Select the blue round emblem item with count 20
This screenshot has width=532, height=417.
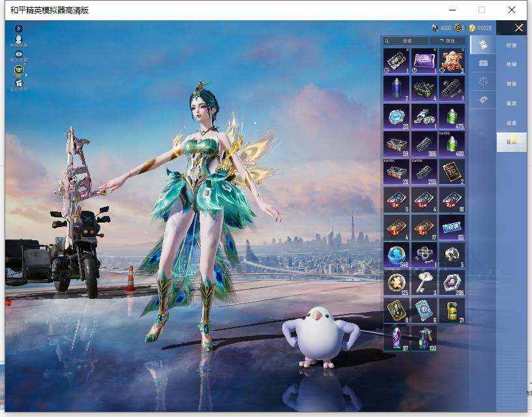click(x=396, y=116)
